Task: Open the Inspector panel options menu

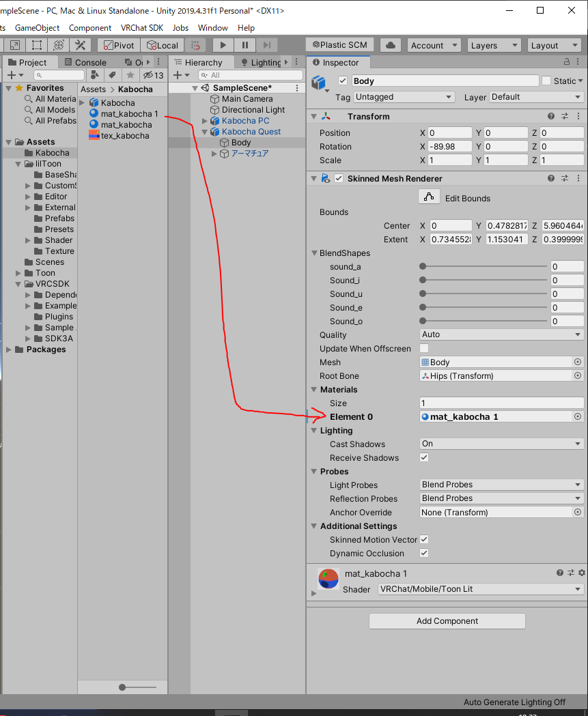Action: (x=579, y=62)
